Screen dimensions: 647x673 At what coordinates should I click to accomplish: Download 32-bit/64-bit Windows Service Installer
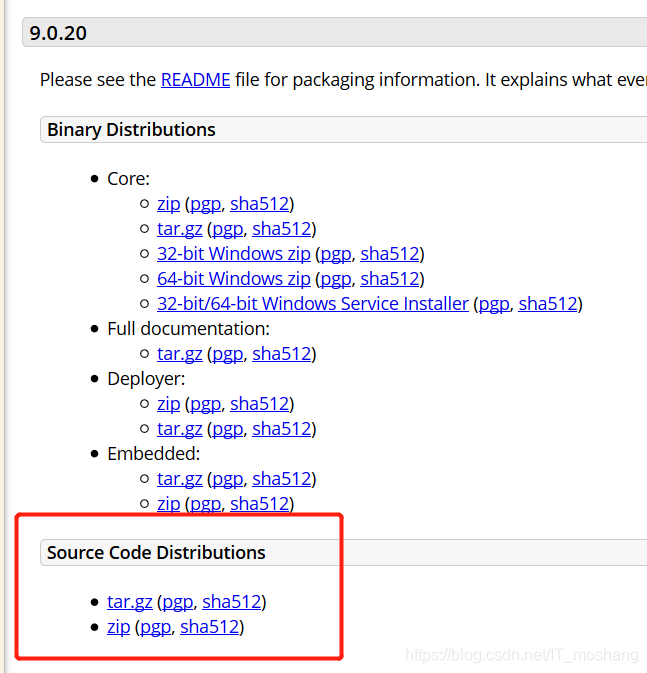(x=313, y=304)
